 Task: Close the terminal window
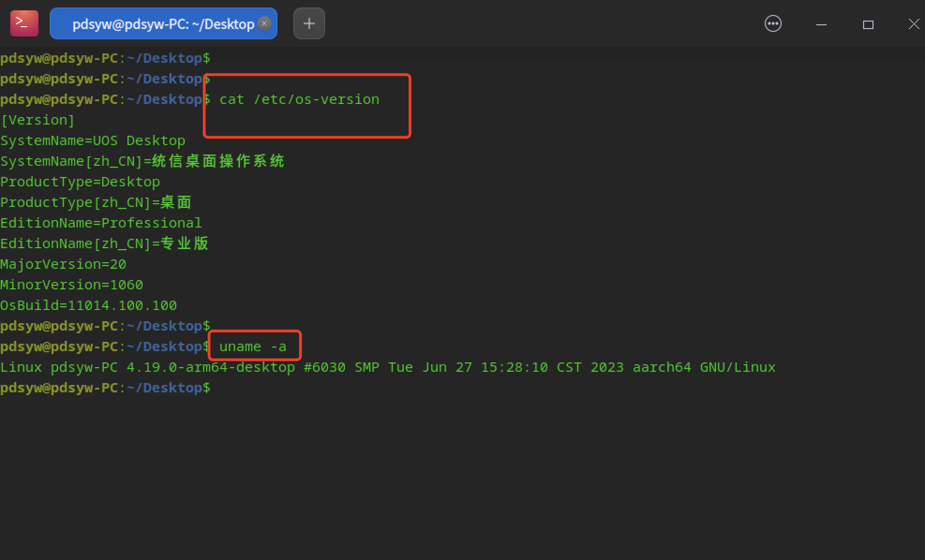pos(913,24)
